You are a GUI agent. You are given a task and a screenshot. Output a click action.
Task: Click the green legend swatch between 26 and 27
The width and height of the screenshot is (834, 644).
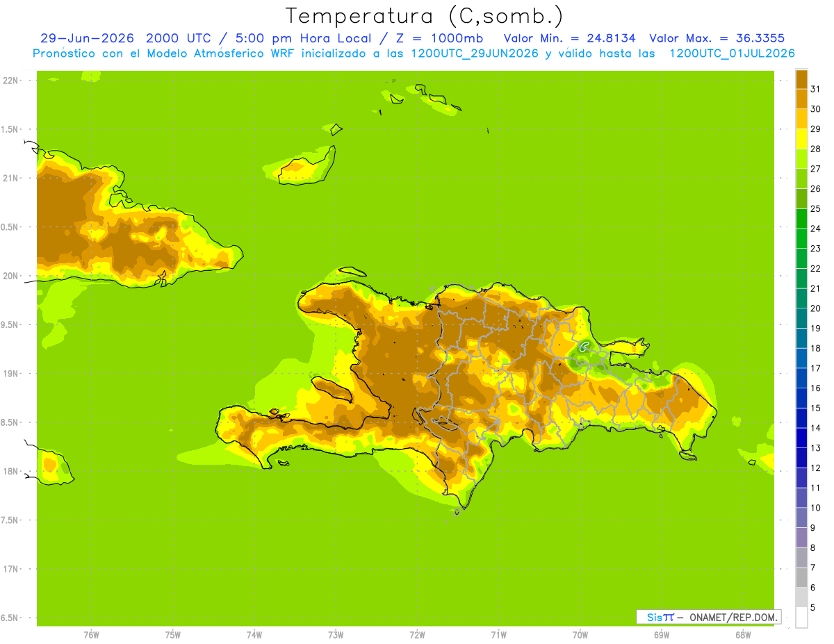click(x=801, y=179)
